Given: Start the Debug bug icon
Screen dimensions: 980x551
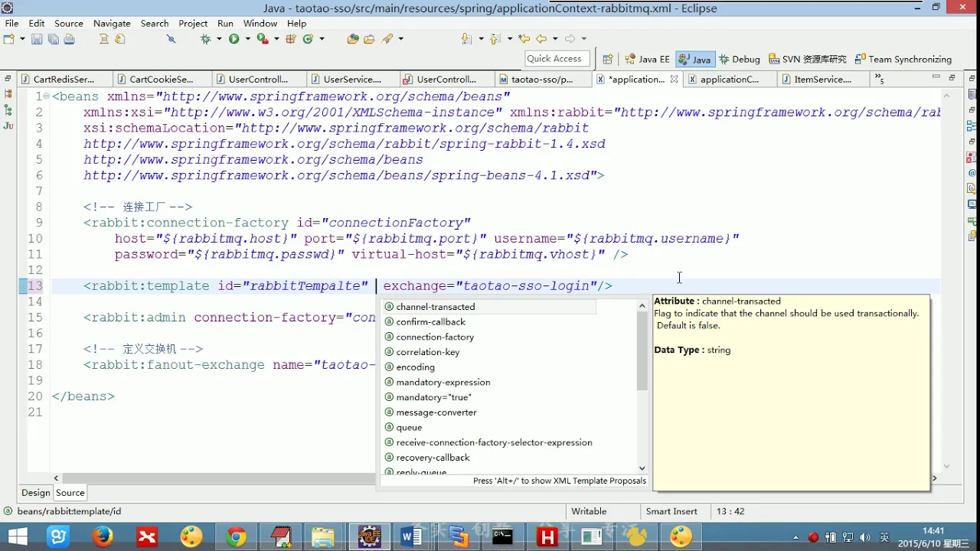Looking at the screenshot, I should (x=205, y=39).
